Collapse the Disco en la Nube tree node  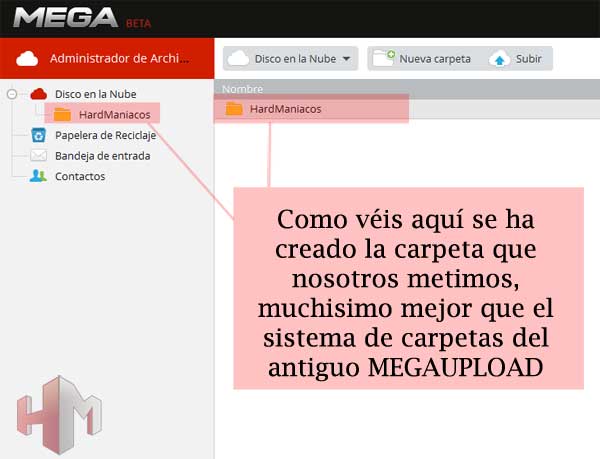(12, 94)
